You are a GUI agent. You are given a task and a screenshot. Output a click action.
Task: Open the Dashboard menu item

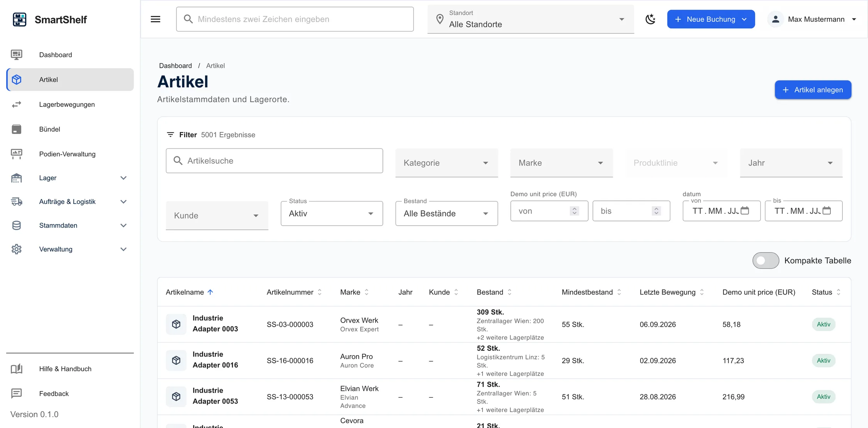[x=70, y=55]
